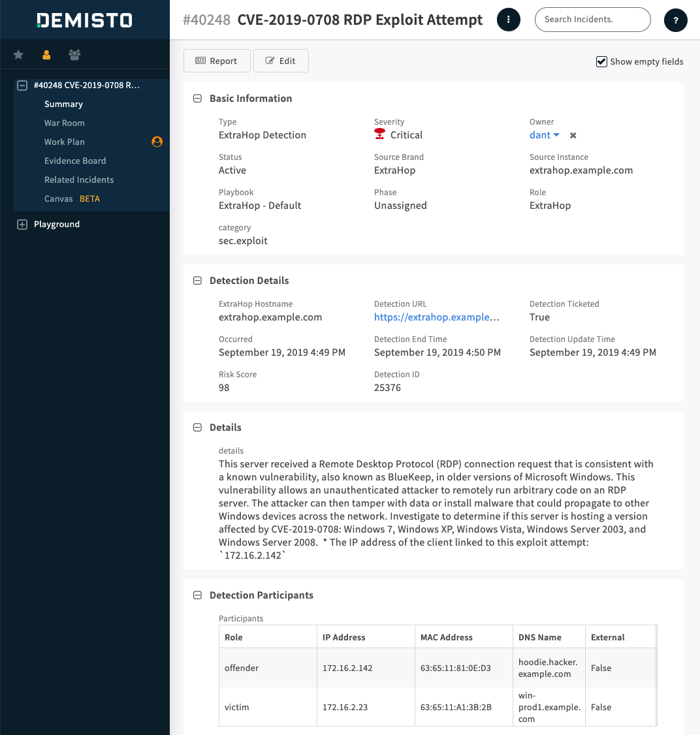Open the owner dant dropdown
The height and width of the screenshot is (735, 700).
click(x=545, y=135)
